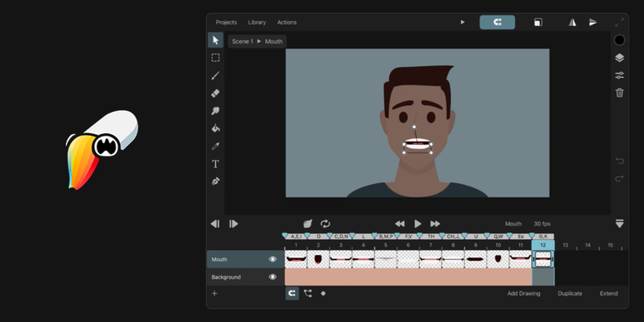The width and height of the screenshot is (644, 322).
Task: Click Extend button
Action: pyautogui.click(x=608, y=293)
